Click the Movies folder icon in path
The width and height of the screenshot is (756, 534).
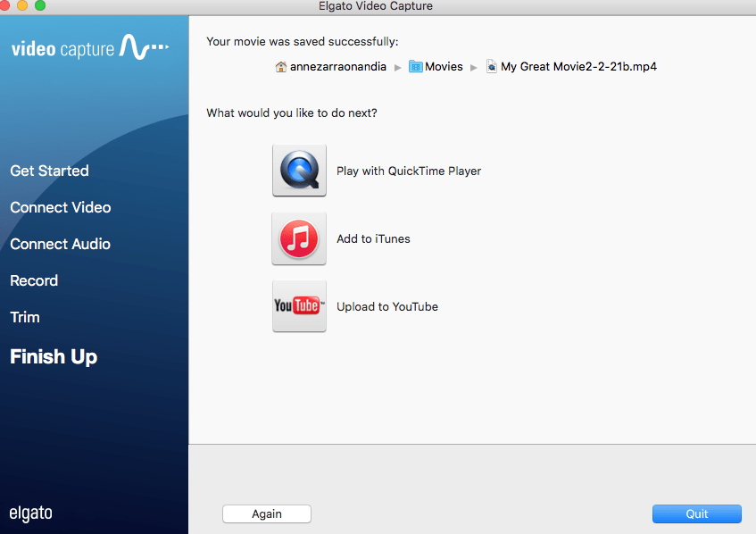coord(416,67)
